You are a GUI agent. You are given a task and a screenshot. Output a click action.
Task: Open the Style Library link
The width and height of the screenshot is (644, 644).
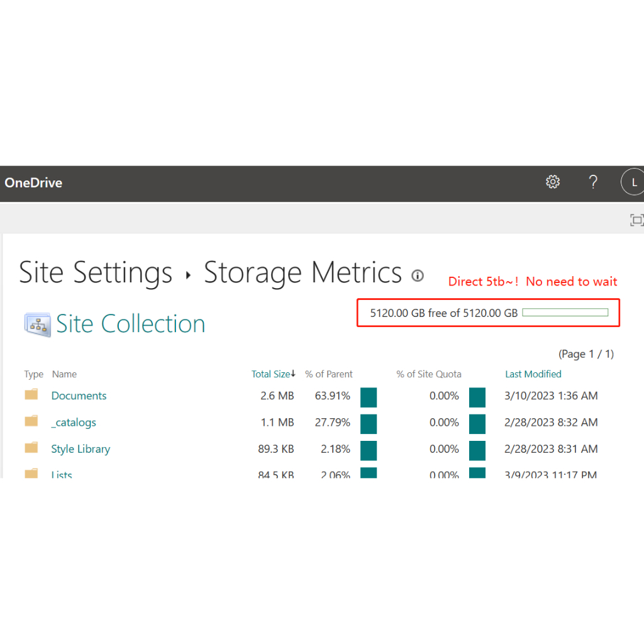click(x=80, y=449)
